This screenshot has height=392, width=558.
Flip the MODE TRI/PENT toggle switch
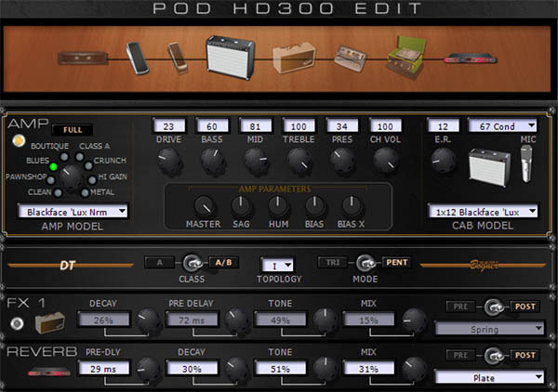click(365, 264)
